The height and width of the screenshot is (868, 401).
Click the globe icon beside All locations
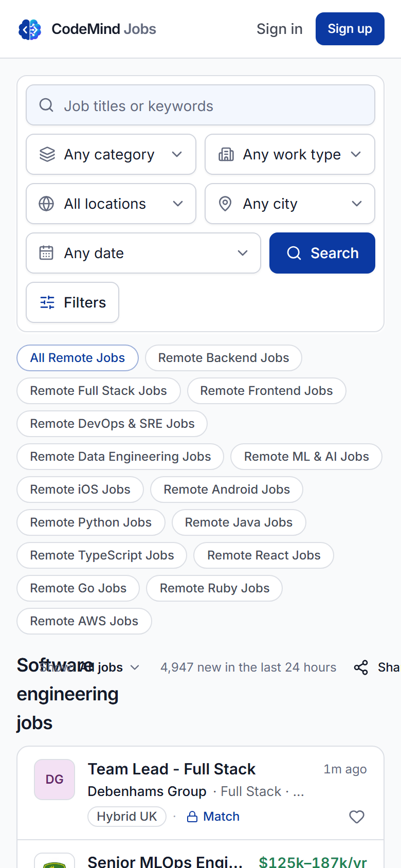click(46, 204)
